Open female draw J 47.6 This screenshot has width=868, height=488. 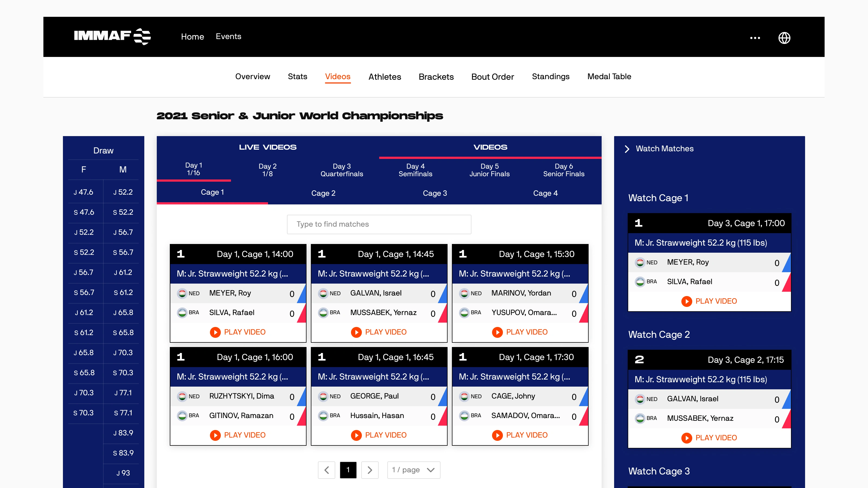84,192
